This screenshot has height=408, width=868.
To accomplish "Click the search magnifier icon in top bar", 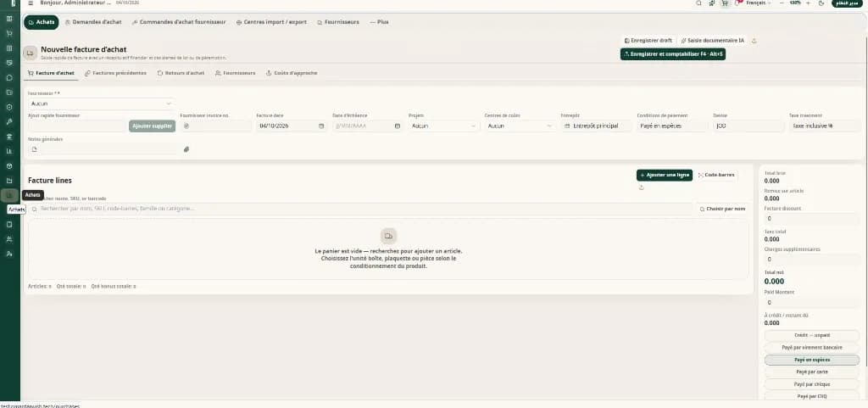I will (699, 3).
